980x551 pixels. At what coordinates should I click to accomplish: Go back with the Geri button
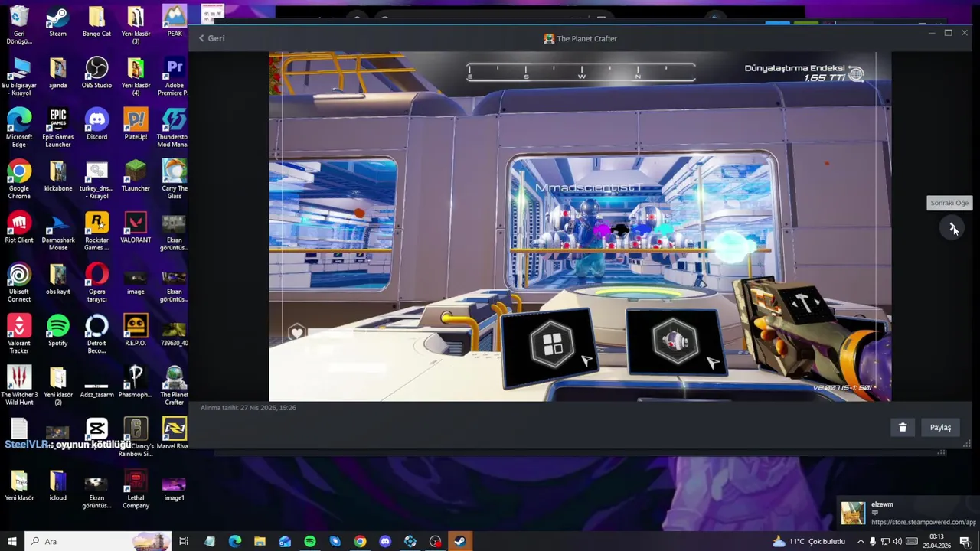tap(211, 38)
